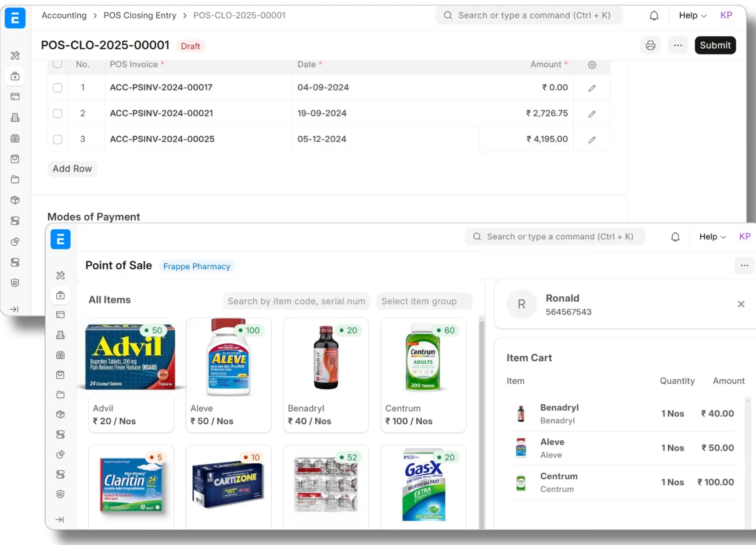
Task: Open KP user menu in POS Closing Entry window
Action: [x=726, y=15]
